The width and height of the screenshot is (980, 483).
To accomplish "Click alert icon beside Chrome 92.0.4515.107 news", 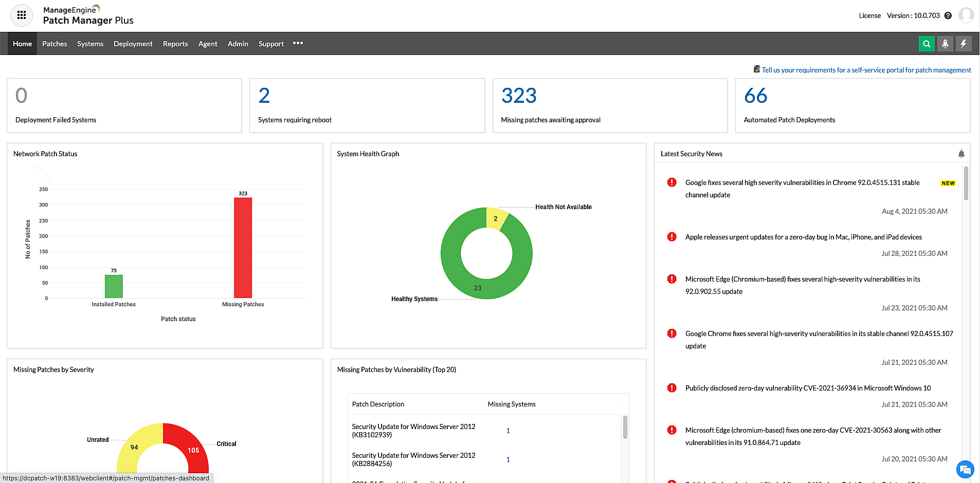I will pos(672,333).
